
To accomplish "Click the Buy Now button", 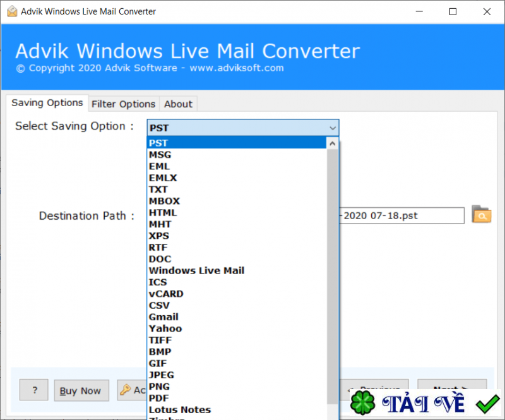I will point(81,391).
